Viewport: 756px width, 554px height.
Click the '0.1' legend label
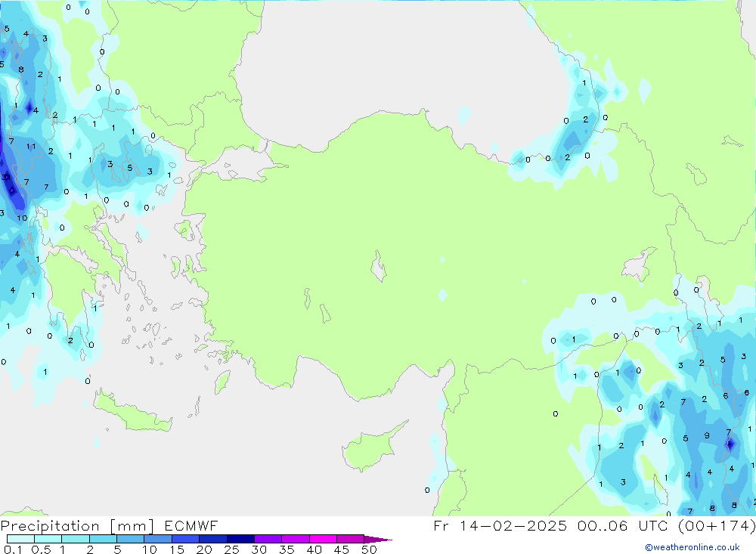tap(13, 549)
